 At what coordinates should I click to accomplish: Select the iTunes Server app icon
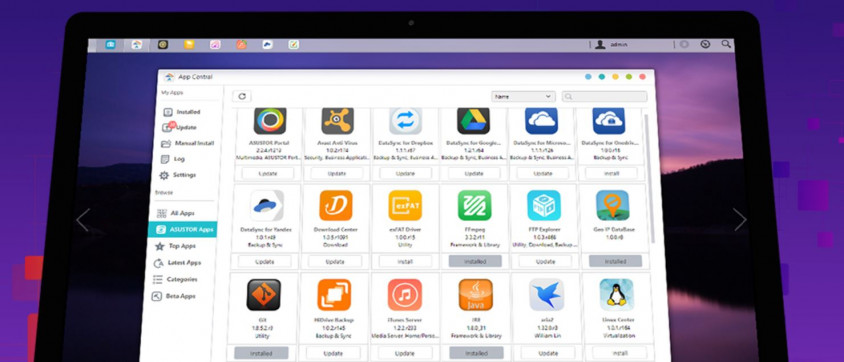405,295
